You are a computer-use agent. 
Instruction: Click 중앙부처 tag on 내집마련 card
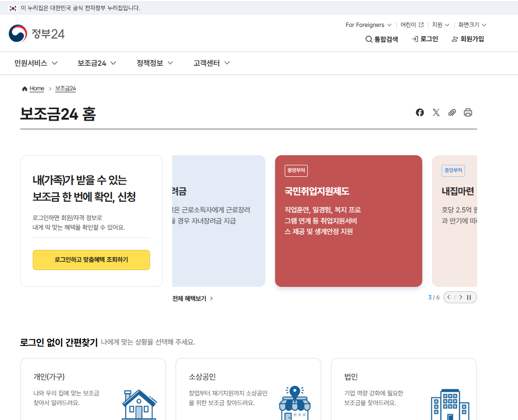coord(453,171)
